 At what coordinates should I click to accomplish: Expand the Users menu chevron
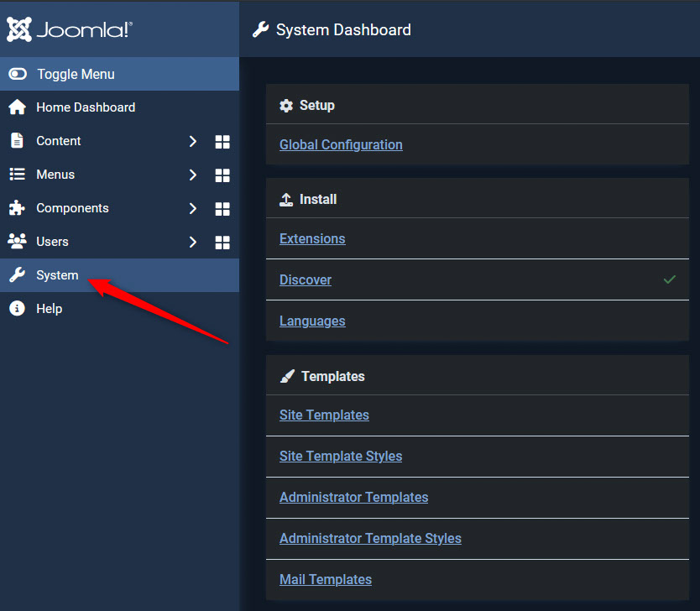192,242
